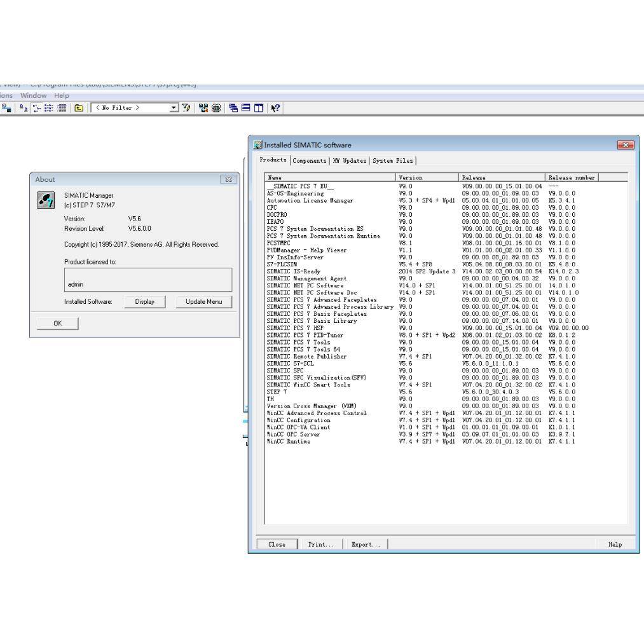Cascade windows using toolbar icon
This screenshot has height=644, width=644.
pos(233,108)
